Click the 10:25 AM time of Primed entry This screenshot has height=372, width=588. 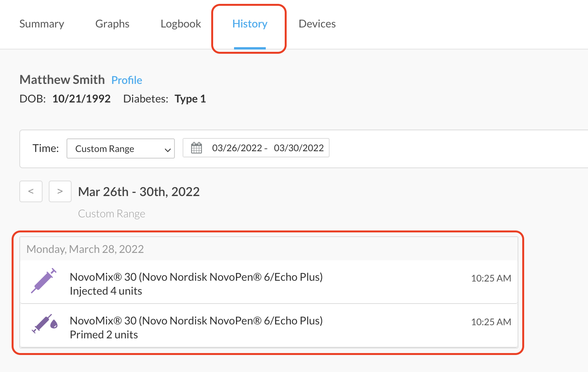point(491,322)
